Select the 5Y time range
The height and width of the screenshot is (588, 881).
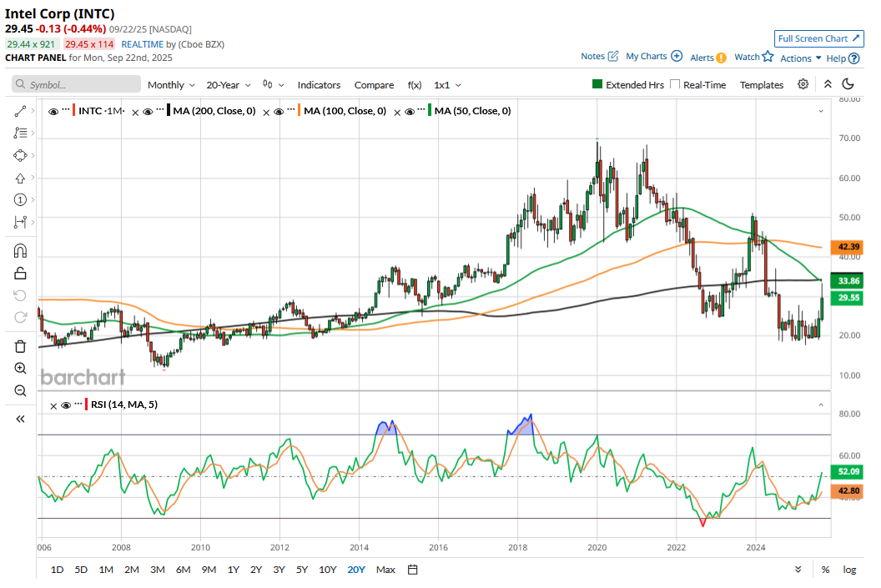[302, 570]
